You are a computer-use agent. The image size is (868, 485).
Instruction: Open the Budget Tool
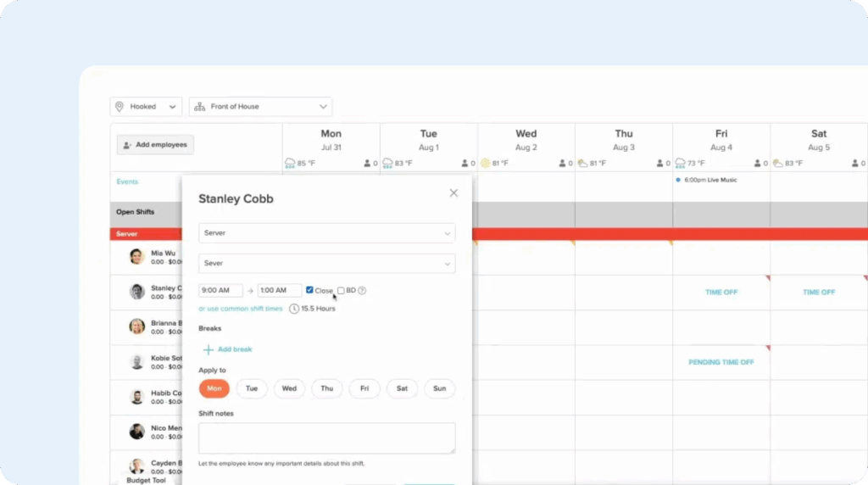point(146,480)
